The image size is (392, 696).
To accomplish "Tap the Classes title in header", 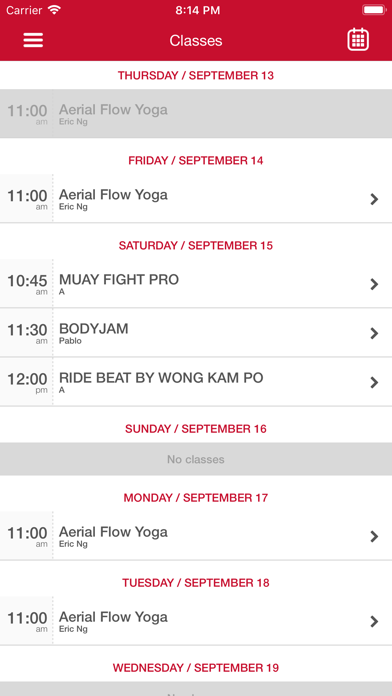I will [196, 41].
